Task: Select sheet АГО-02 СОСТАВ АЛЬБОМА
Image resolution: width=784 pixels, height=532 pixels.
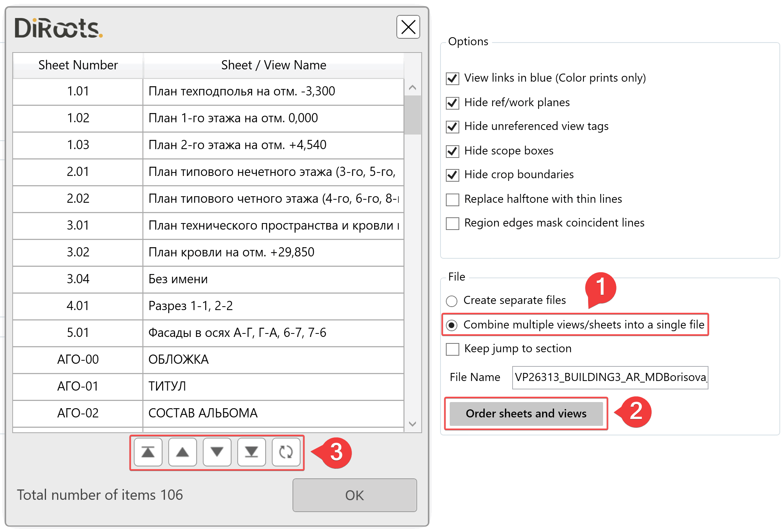Action: (208, 414)
